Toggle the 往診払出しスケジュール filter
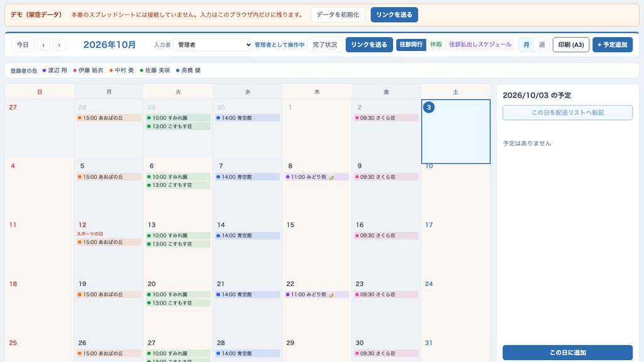Viewport: 644px width, 362px height. [x=480, y=45]
